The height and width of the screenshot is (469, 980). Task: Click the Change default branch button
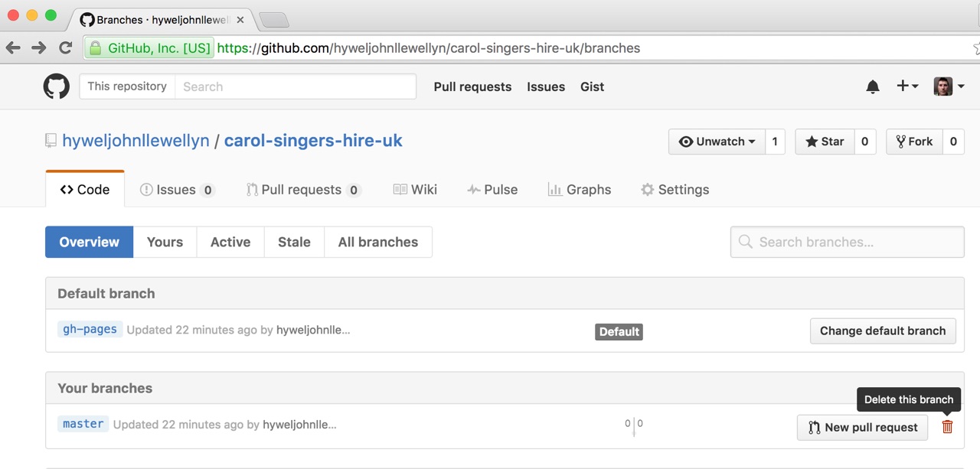coord(882,331)
